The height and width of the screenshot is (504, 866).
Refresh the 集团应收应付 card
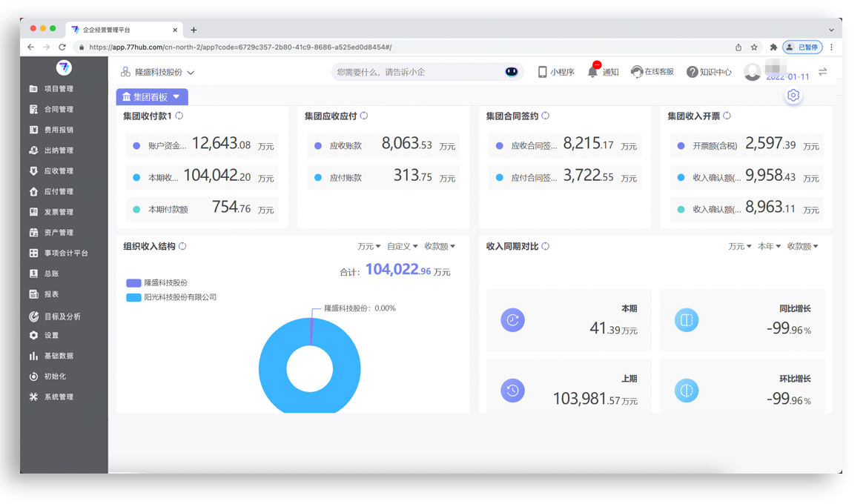pos(364,116)
